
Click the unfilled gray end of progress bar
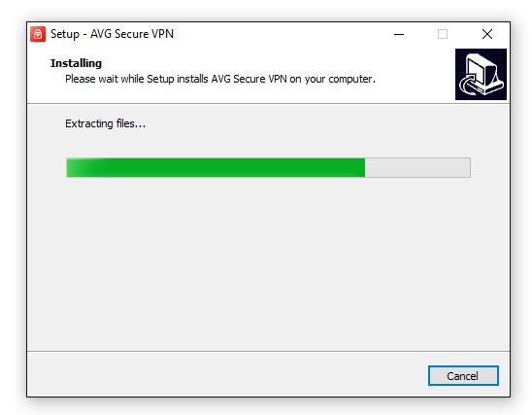[417, 167]
